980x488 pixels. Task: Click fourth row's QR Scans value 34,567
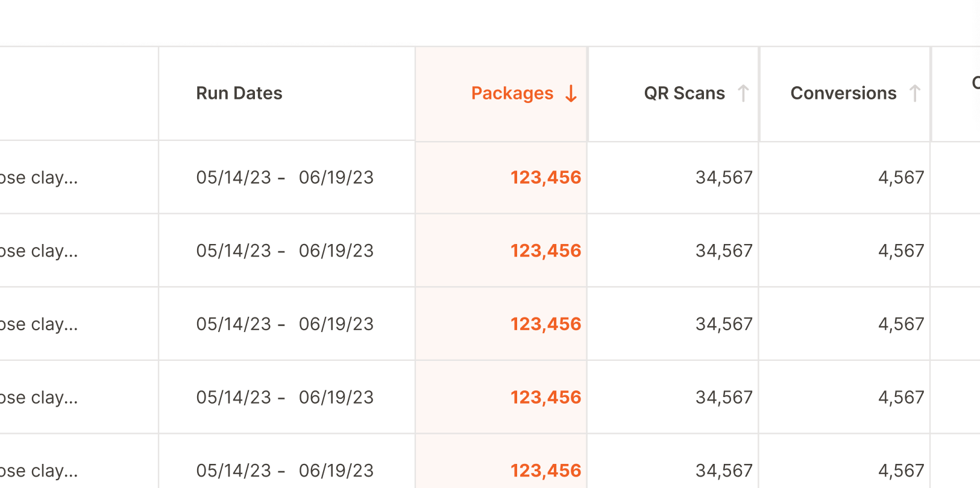click(724, 398)
